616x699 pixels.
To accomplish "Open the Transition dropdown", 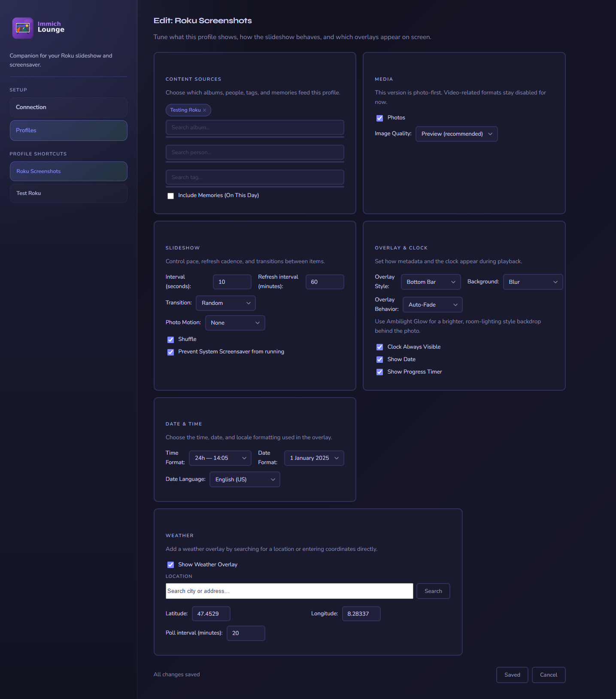I will point(226,303).
